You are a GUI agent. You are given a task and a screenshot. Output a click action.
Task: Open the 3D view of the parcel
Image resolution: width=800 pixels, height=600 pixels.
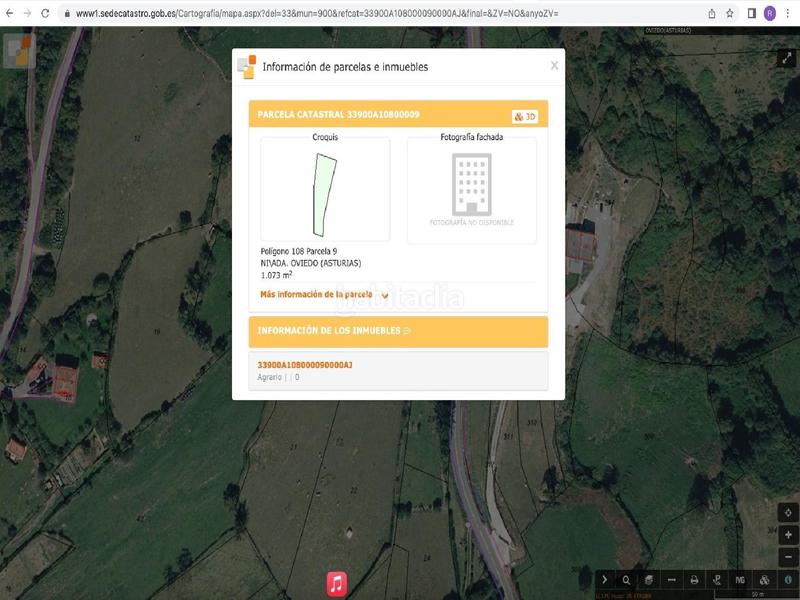[x=525, y=116]
